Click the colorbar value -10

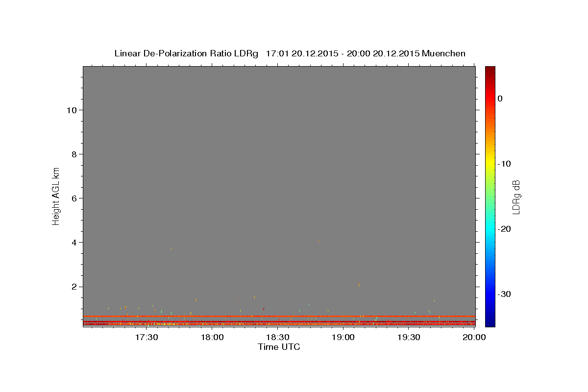tap(504, 164)
